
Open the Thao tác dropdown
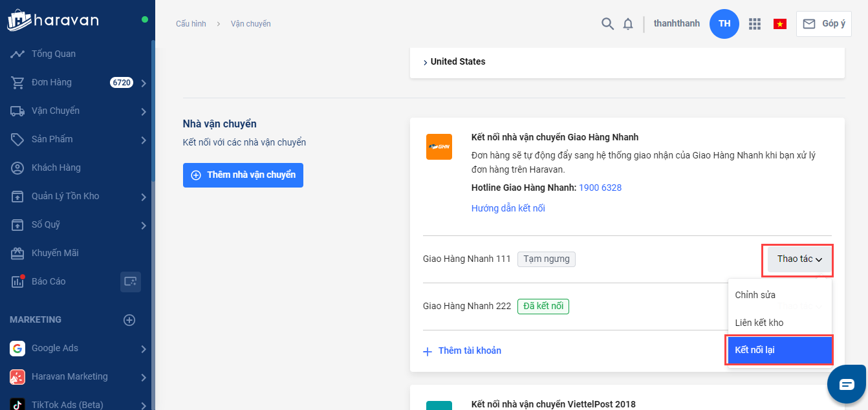(x=799, y=259)
